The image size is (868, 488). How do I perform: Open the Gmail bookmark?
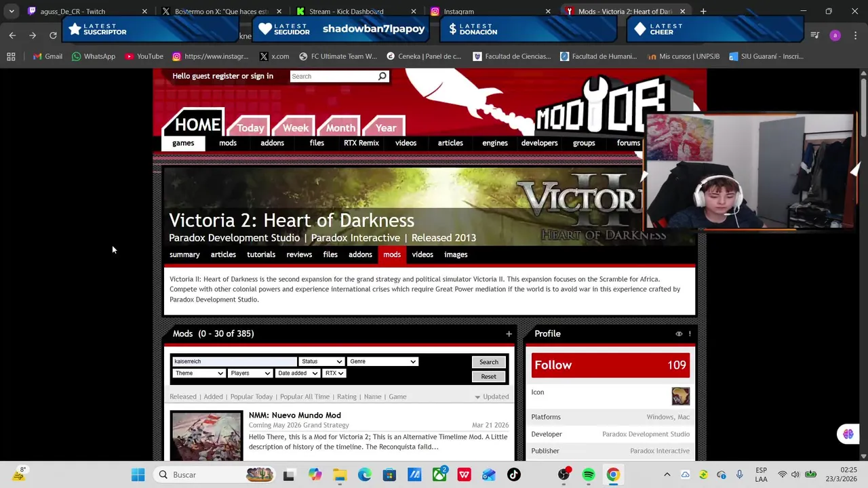(47, 56)
